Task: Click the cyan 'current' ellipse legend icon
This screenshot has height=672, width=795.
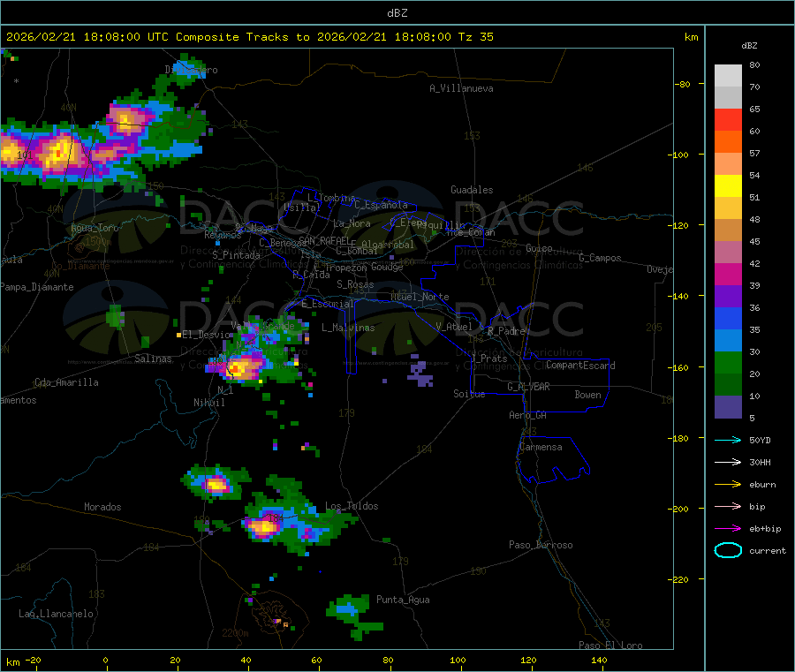Action: point(728,550)
